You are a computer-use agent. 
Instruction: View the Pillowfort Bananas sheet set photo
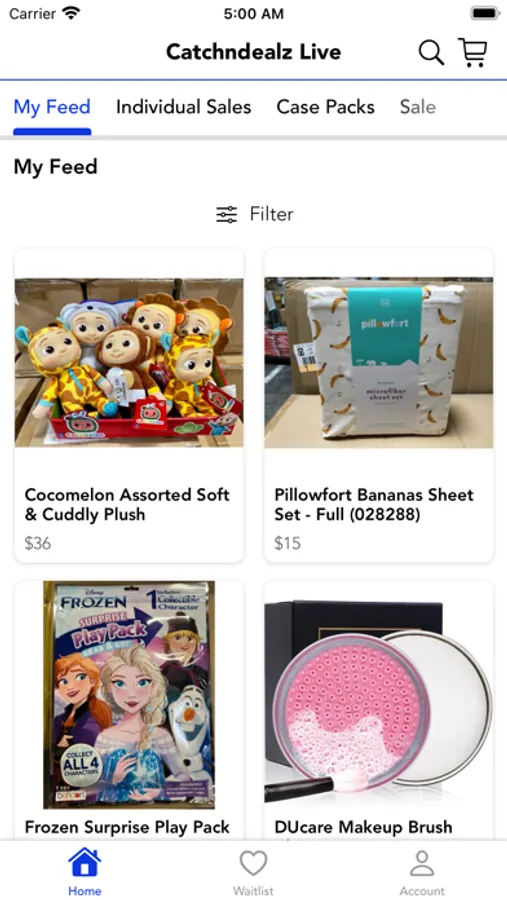[x=378, y=363]
